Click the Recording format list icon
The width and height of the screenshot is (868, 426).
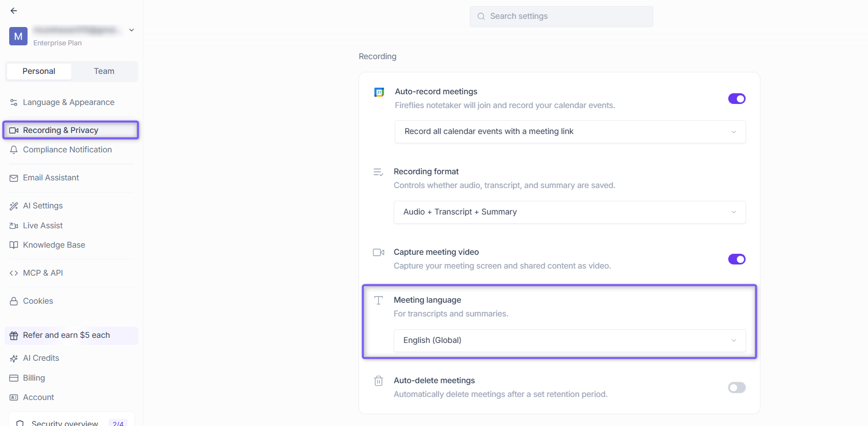tap(378, 172)
